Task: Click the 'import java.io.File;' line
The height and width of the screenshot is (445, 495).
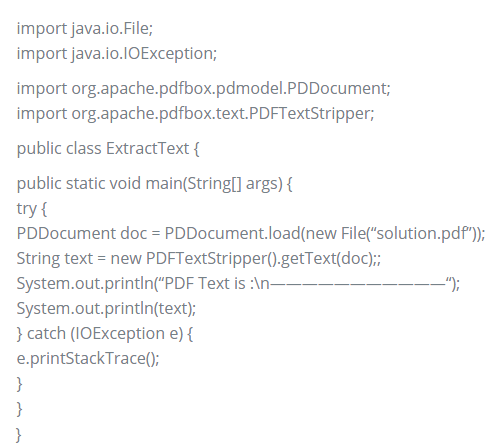Action: pos(85,29)
